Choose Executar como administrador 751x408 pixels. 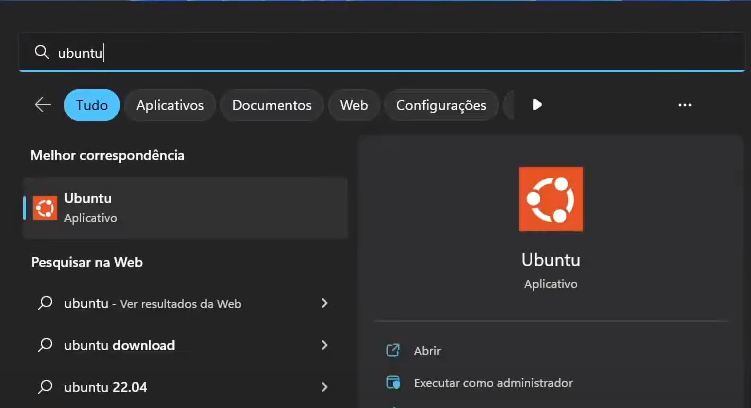pos(493,383)
